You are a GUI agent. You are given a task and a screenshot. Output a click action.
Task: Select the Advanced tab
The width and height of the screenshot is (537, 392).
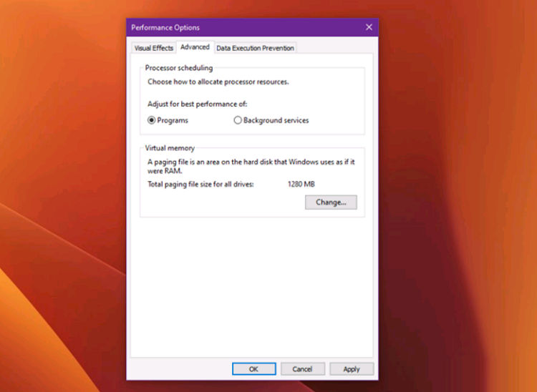[x=195, y=47]
